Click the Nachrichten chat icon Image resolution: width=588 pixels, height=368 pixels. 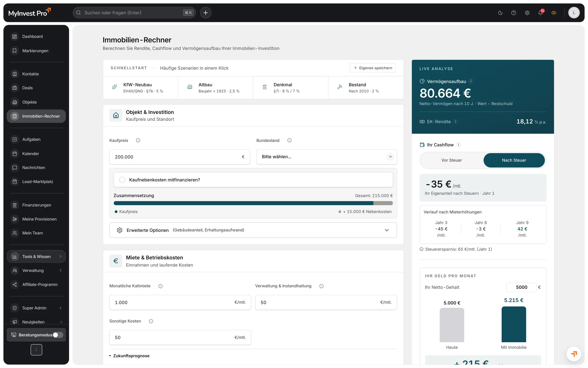tap(14, 167)
